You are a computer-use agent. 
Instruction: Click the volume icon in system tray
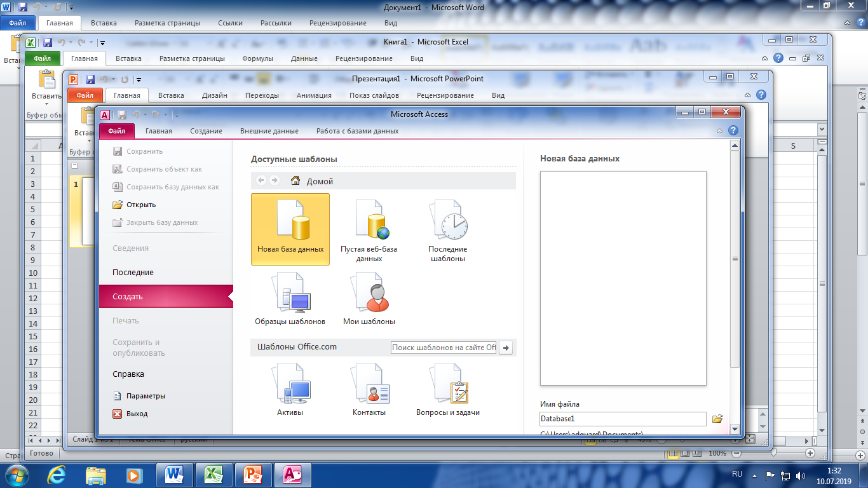click(801, 475)
